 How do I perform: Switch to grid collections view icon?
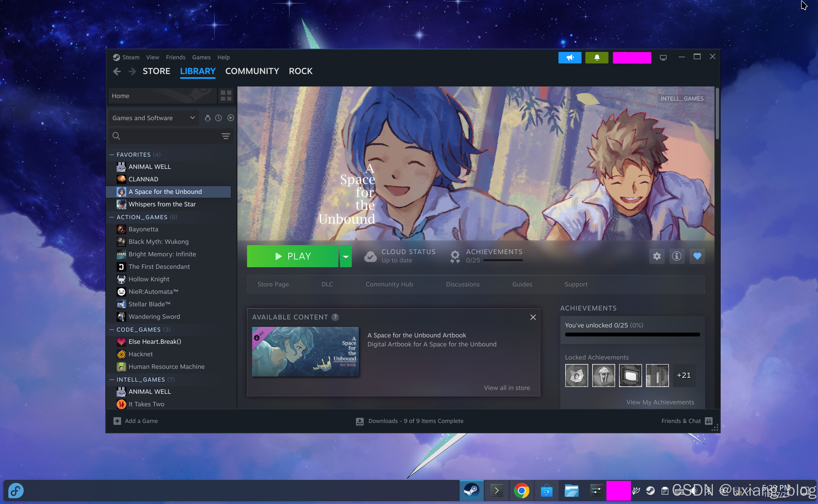click(226, 96)
